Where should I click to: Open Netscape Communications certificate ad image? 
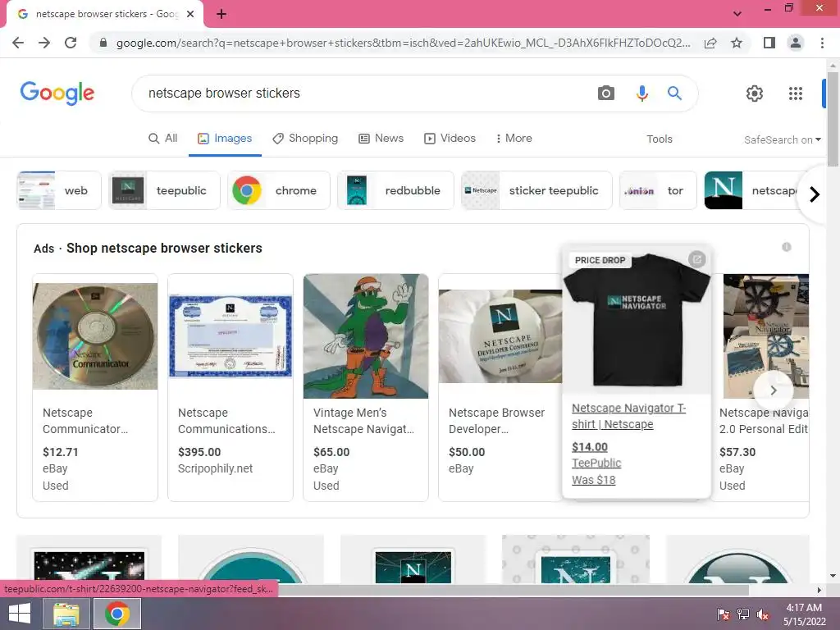[x=231, y=336]
